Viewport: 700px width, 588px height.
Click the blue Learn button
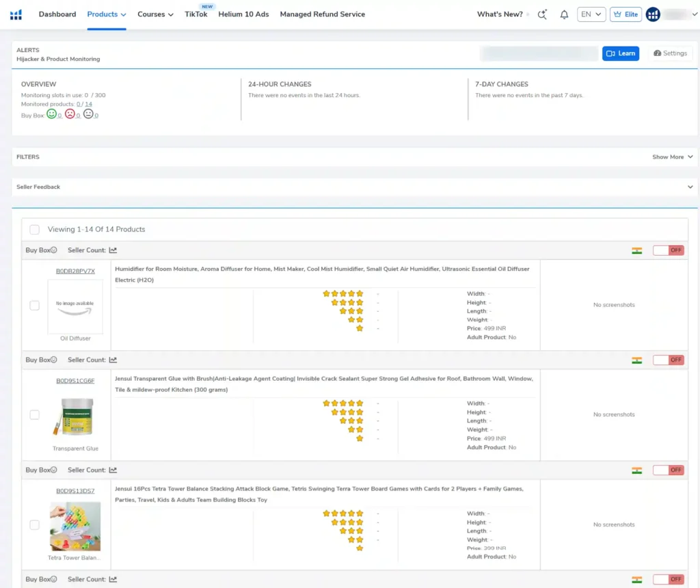click(621, 53)
